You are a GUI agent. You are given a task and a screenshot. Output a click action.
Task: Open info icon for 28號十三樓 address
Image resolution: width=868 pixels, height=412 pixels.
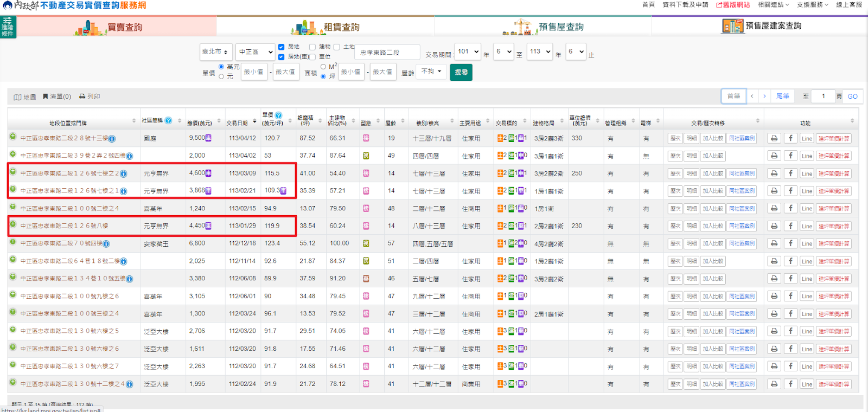coord(112,139)
